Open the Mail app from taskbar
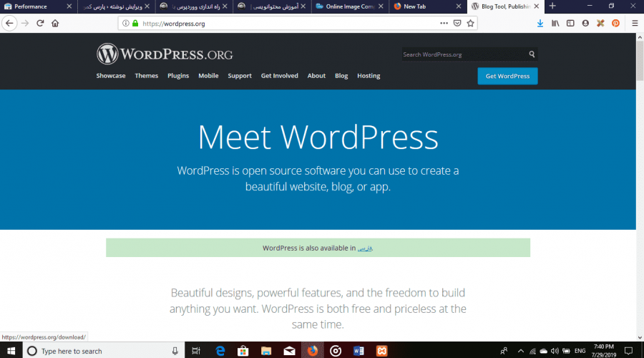This screenshot has width=644, height=358. 290,351
